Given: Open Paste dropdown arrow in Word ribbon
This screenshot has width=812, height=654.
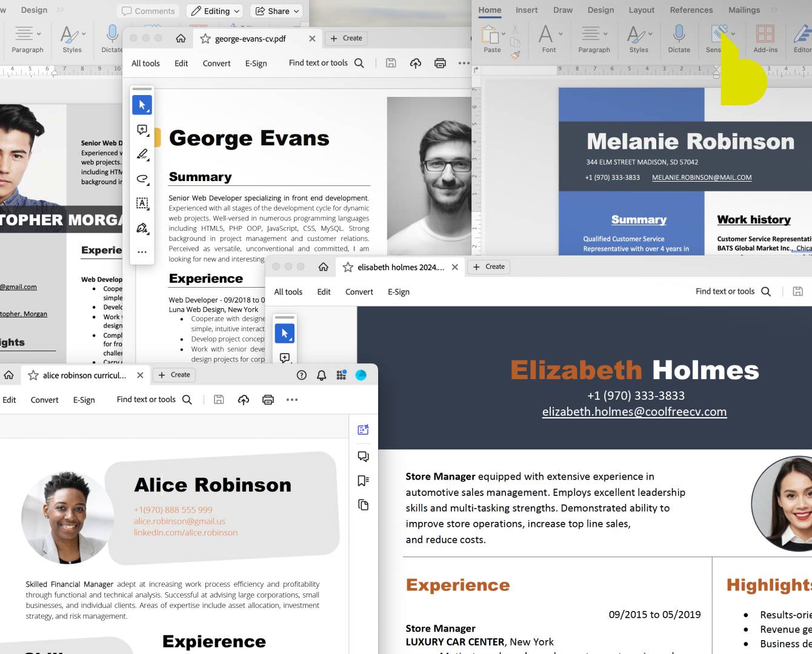Looking at the screenshot, I should [x=504, y=34].
